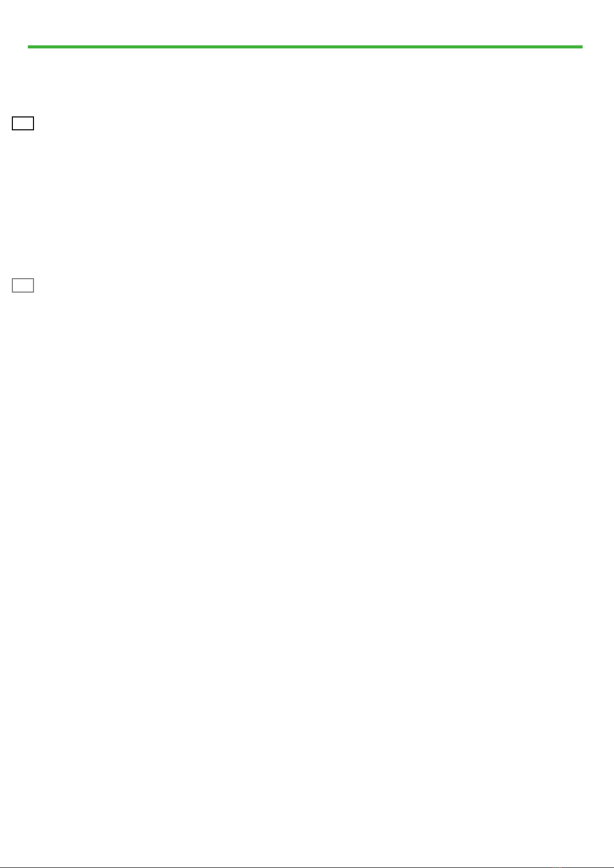This screenshot has width=614, height=868.
Task: Click the green horizontal line at top
Action: (305, 47)
